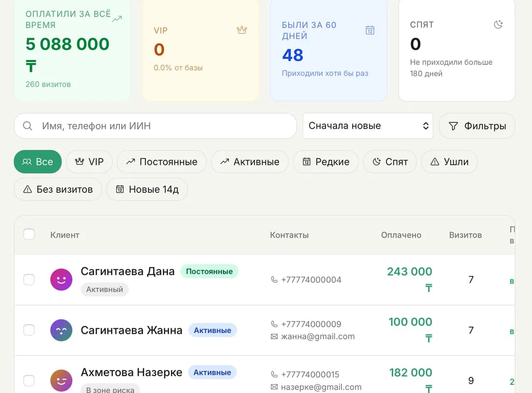Open the Сначала новые sort dropdown

368,126
